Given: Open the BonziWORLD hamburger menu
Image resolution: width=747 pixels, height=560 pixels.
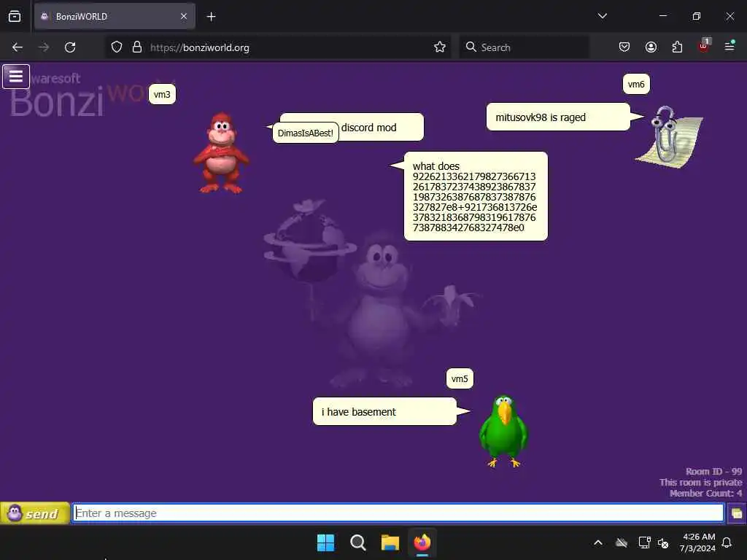Looking at the screenshot, I should click(x=16, y=77).
